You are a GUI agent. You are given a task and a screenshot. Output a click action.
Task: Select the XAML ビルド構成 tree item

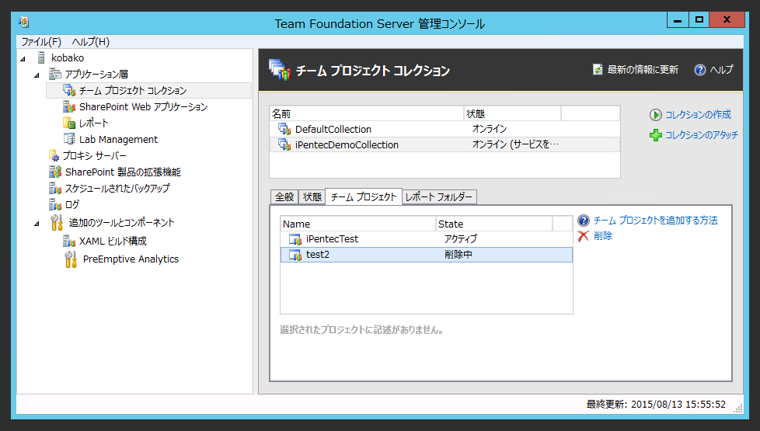(112, 241)
